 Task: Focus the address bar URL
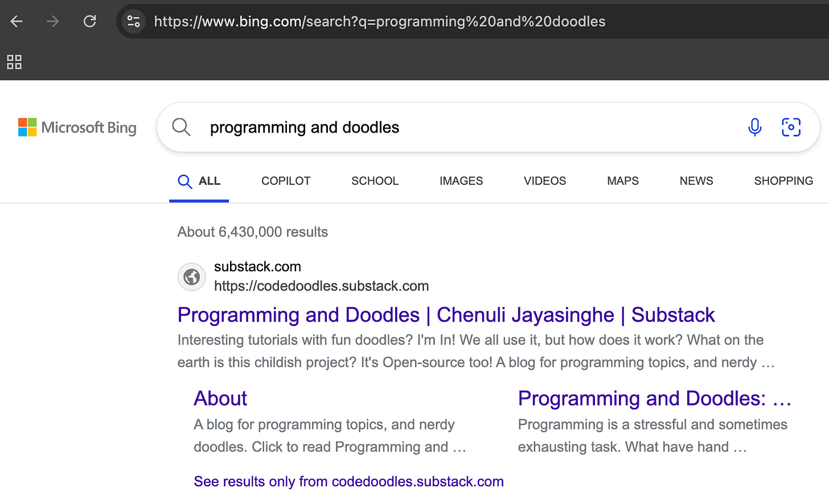[x=379, y=22]
